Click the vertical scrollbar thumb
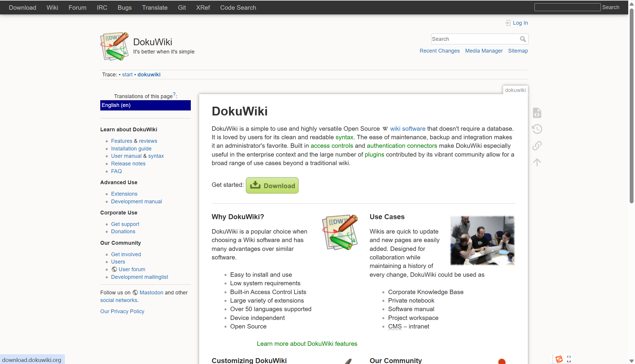The height and width of the screenshot is (364, 635). tap(631, 106)
